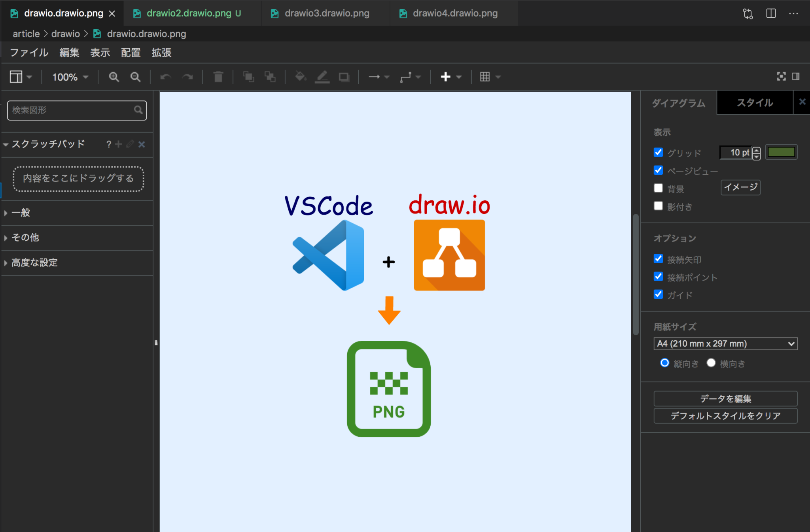Viewport: 810px width, 532px height.
Task: Select the Delete trash icon
Action: [218, 77]
